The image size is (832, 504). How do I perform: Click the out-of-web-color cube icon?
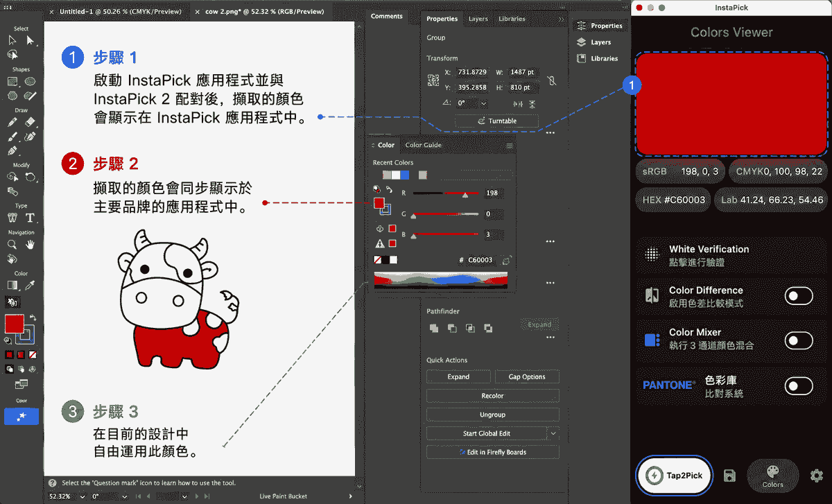(x=380, y=229)
